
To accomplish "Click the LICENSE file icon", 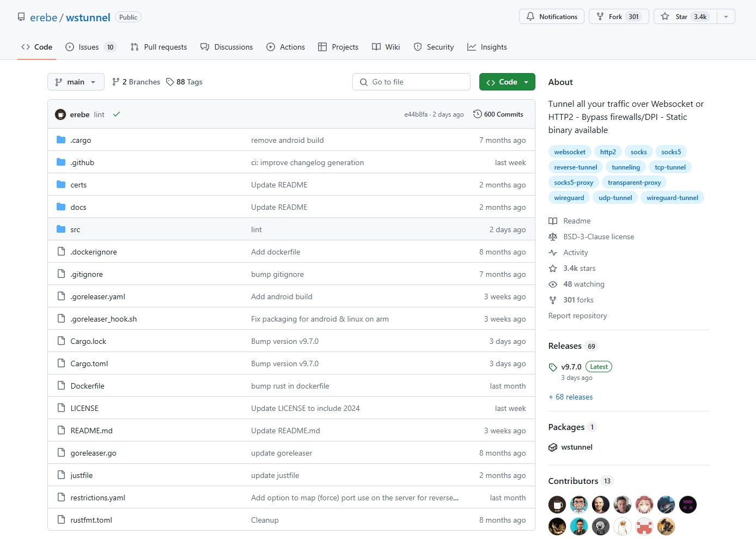I will 61,408.
